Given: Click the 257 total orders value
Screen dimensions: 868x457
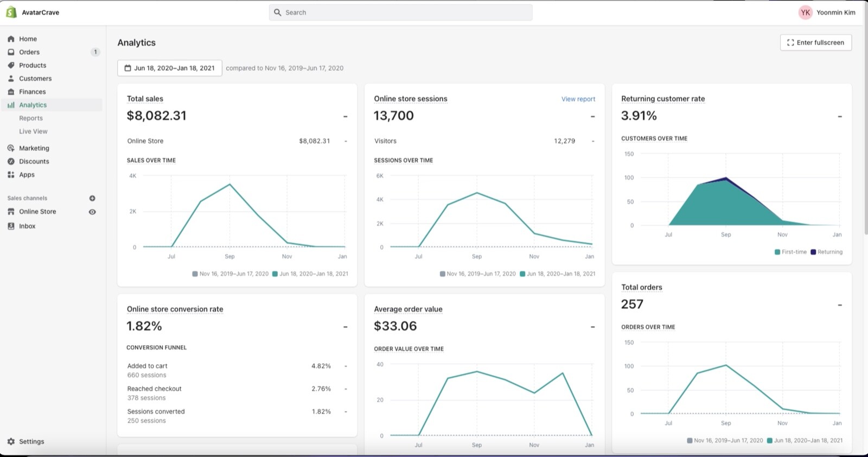Looking at the screenshot, I should [632, 304].
